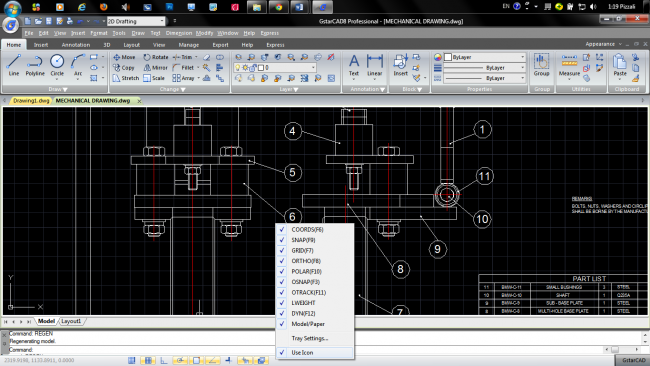This screenshot has height=366, width=650.
Task: Click the Scale tool
Action: 154,78
